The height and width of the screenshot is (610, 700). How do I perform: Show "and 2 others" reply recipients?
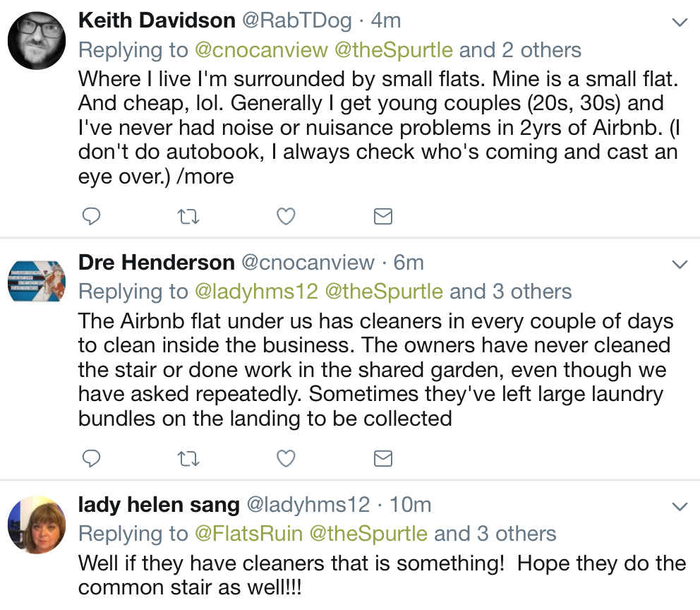click(x=521, y=50)
